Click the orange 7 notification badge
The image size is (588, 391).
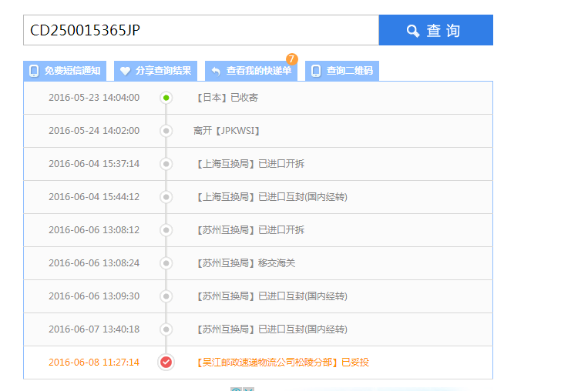tap(291, 59)
